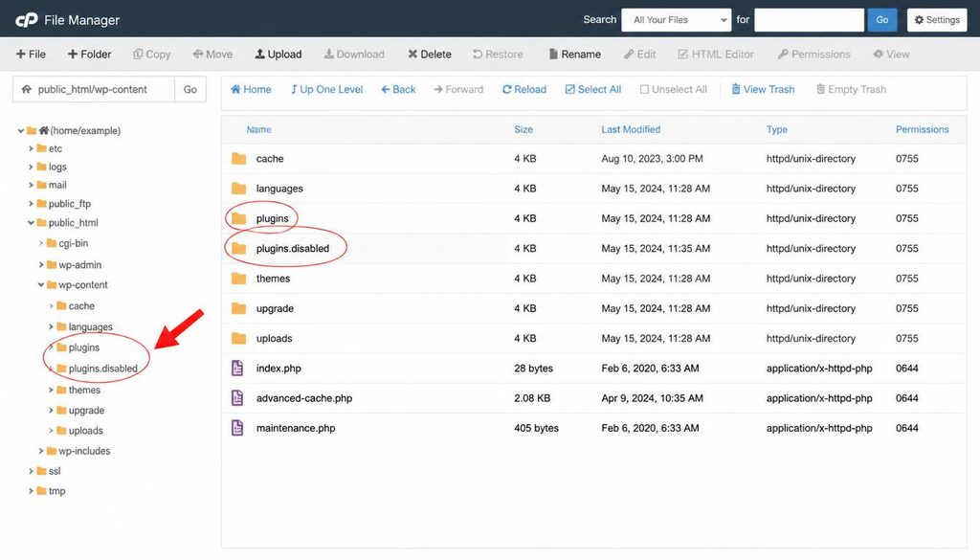Open the Permissions dialog

click(x=814, y=55)
